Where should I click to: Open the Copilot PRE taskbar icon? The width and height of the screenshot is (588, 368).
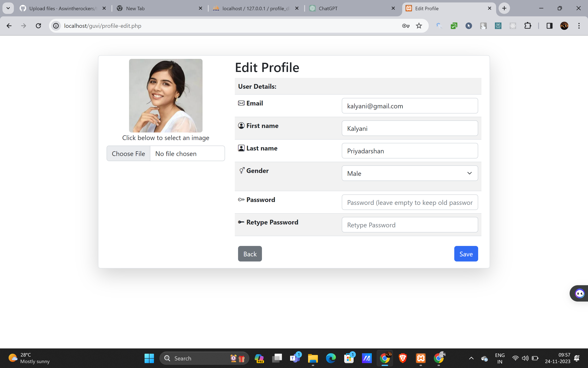259,358
